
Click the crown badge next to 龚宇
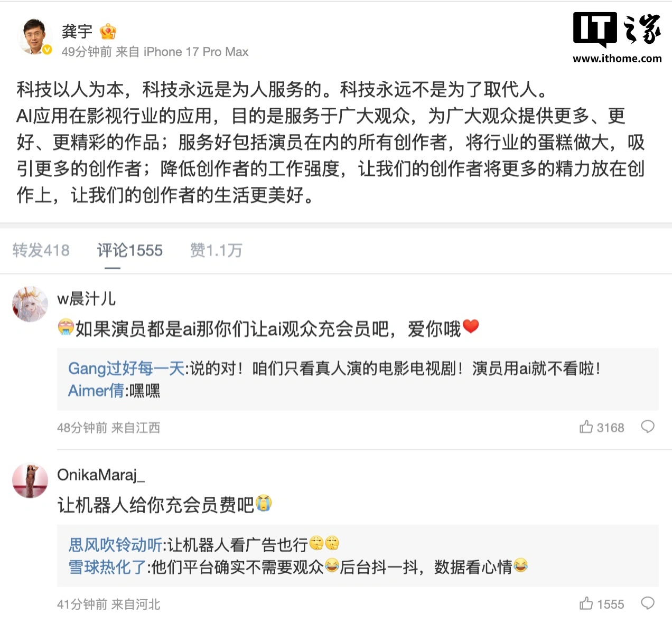coord(108,32)
